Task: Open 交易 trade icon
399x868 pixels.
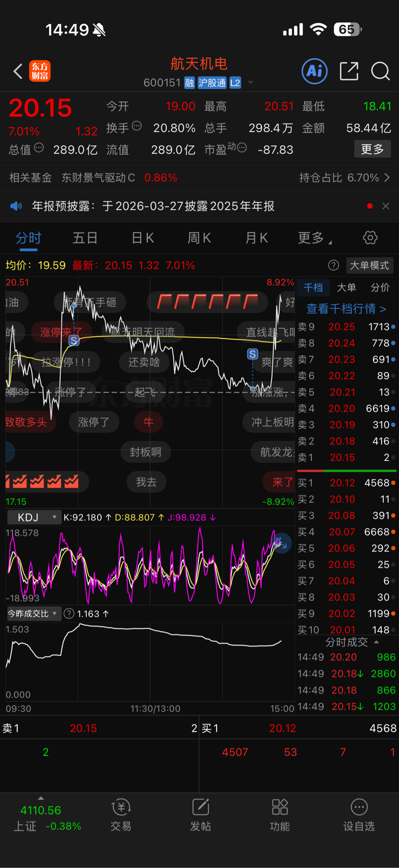Action: coord(121,815)
